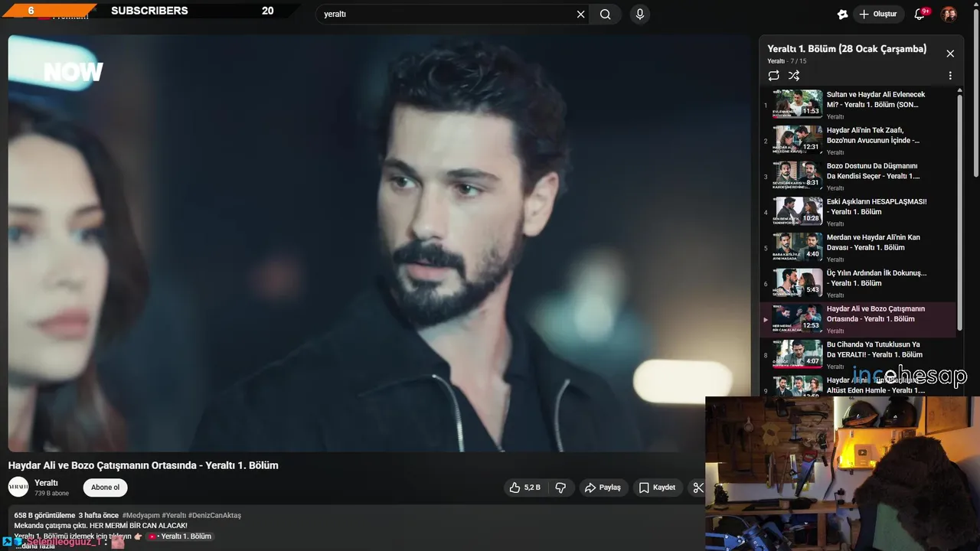Image resolution: width=980 pixels, height=551 pixels.
Task: Open account avatar menu
Action: (949, 14)
